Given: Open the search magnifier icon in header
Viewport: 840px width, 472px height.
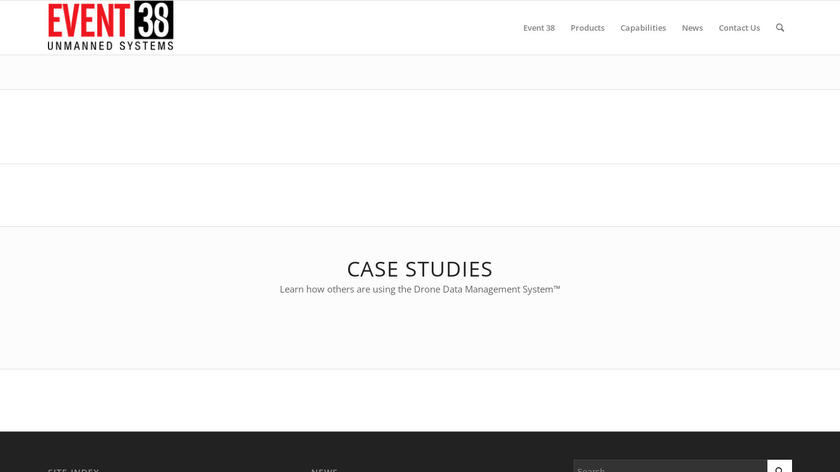Looking at the screenshot, I should (x=779, y=28).
